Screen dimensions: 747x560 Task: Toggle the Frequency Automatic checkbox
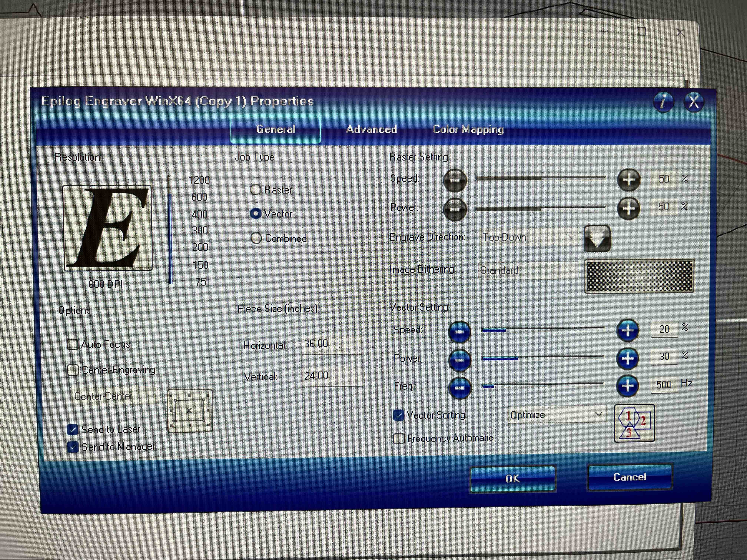399,439
